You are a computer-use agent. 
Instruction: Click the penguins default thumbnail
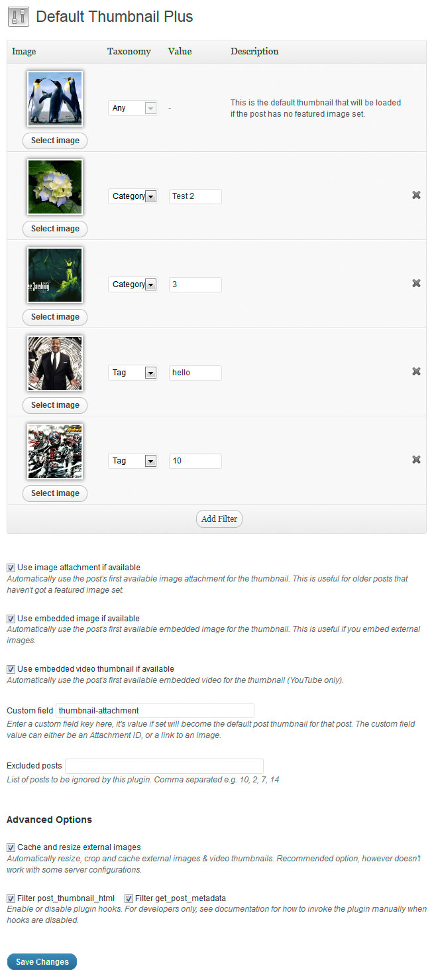(x=55, y=99)
